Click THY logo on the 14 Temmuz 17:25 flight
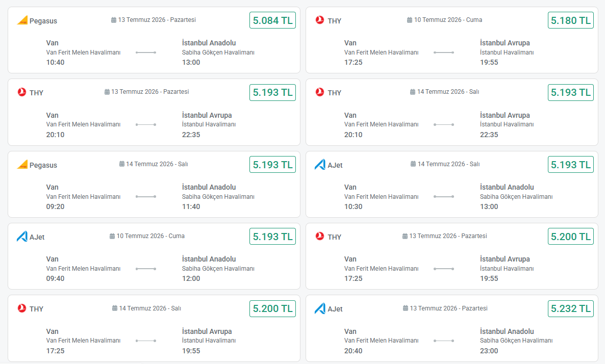605x364 pixels. pos(22,308)
